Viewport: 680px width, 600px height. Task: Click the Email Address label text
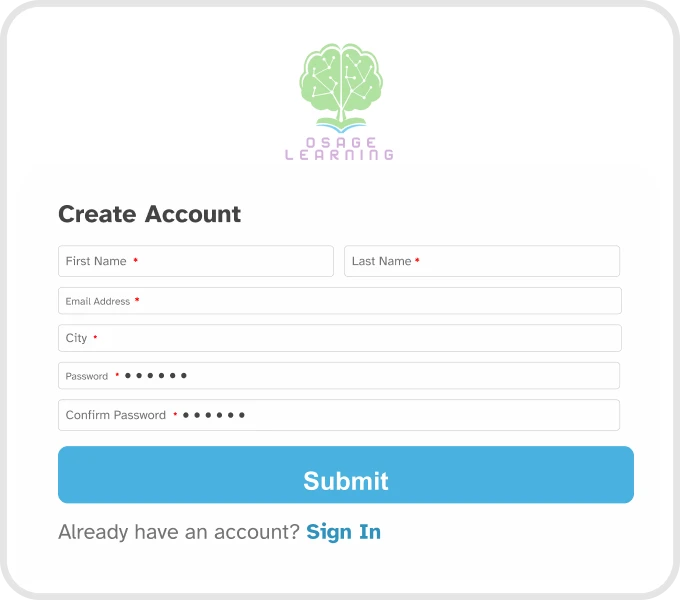[x=98, y=301]
